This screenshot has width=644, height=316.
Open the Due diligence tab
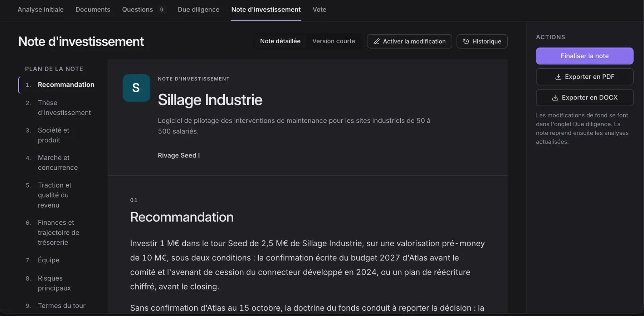click(x=199, y=10)
